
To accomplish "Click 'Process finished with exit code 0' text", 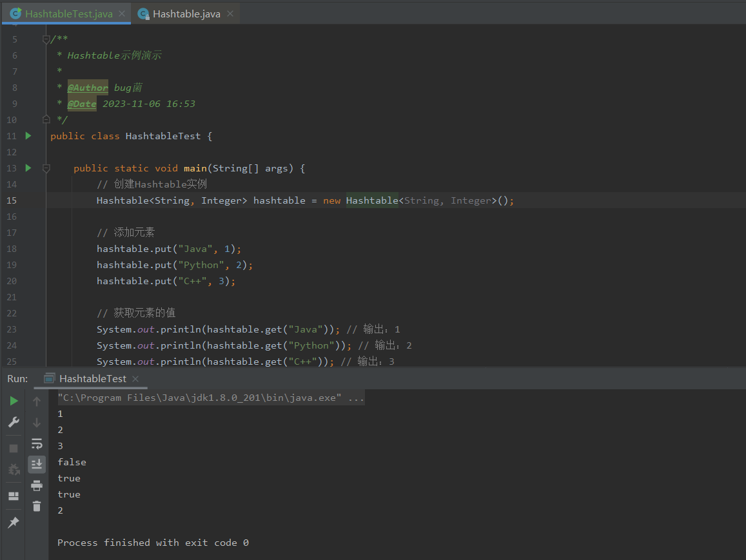I will pos(153,543).
